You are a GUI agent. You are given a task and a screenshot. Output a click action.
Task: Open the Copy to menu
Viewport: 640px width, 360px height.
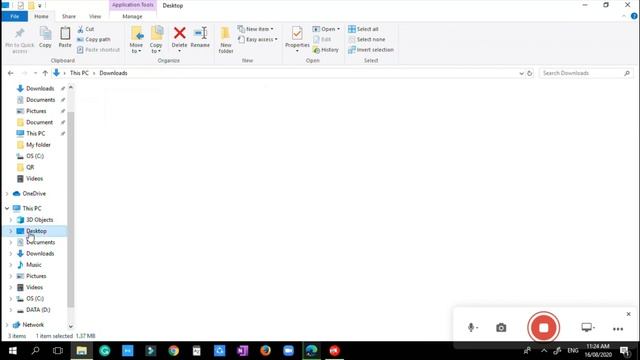coord(156,40)
